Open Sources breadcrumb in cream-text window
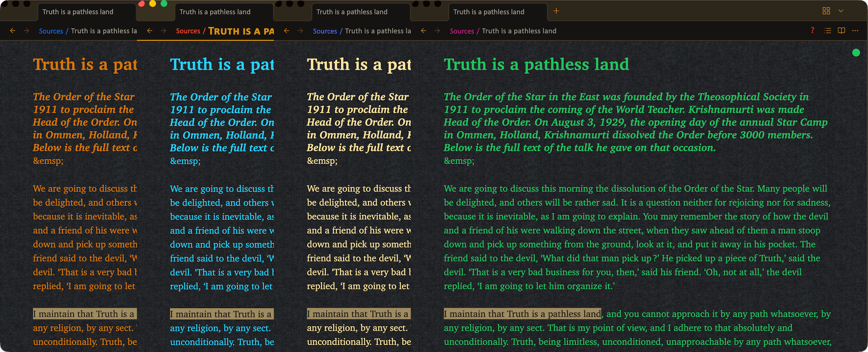 pyautogui.click(x=325, y=31)
